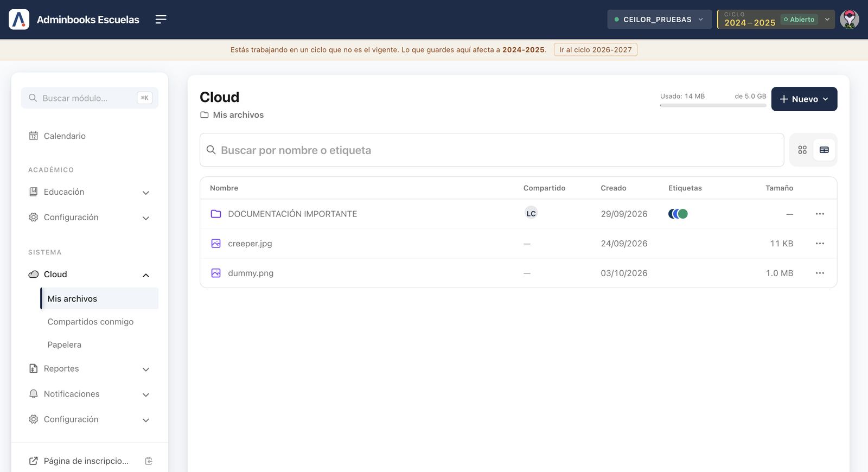Click the DOCUMENTACIÓN IMPORTANTE folder icon
868x472 pixels.
[216, 214]
